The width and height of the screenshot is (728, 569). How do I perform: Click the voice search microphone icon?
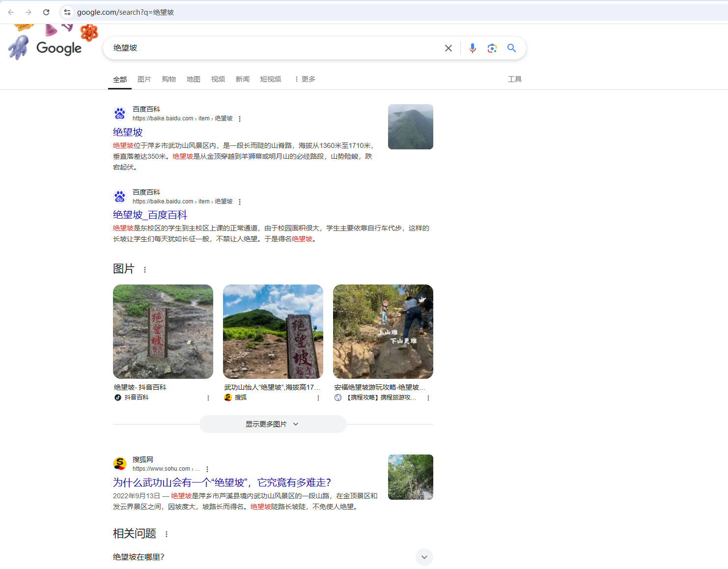click(x=472, y=48)
